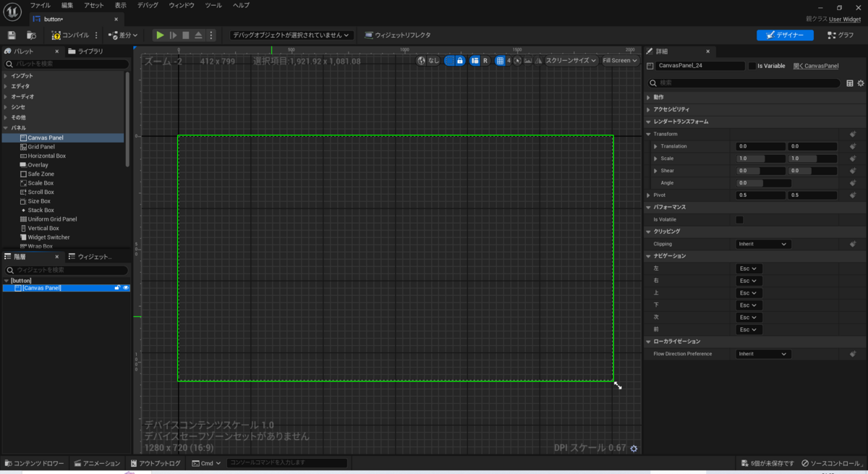Toggle the dashed outline display button
The image size is (868, 474).
(449, 61)
